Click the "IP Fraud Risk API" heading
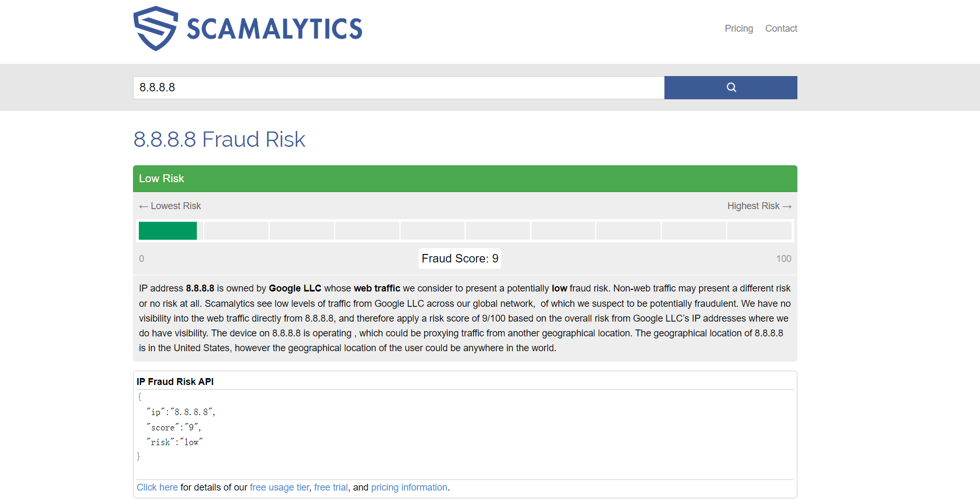 (175, 382)
